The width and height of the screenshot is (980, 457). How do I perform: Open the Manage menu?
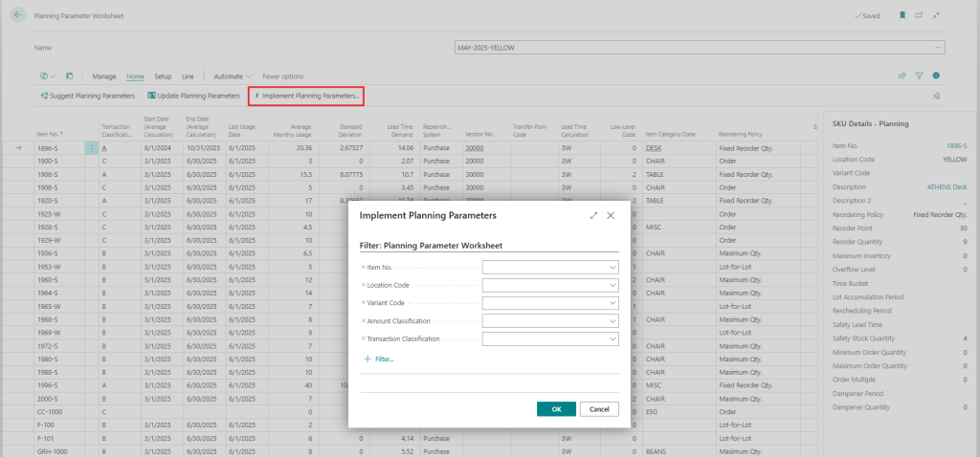click(104, 76)
